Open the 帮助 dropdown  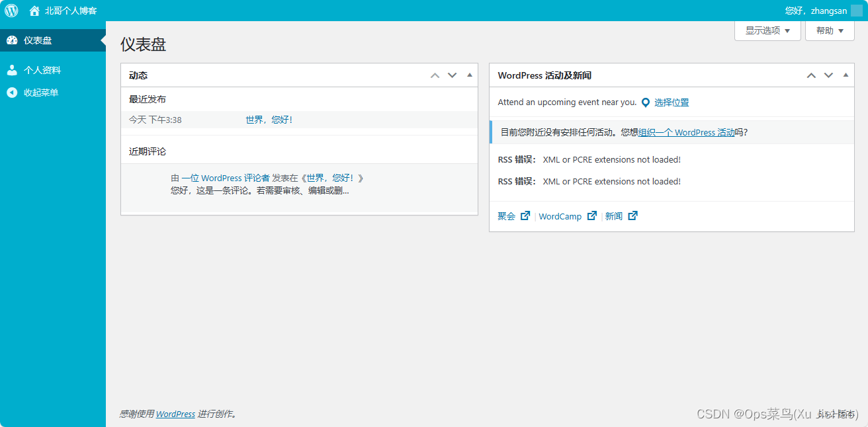829,30
